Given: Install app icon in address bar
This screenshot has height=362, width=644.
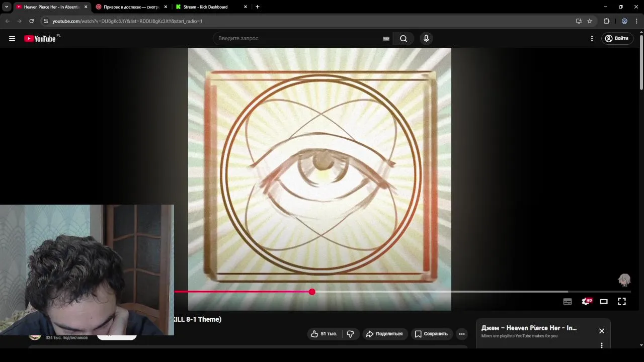Looking at the screenshot, I should 579,21.
